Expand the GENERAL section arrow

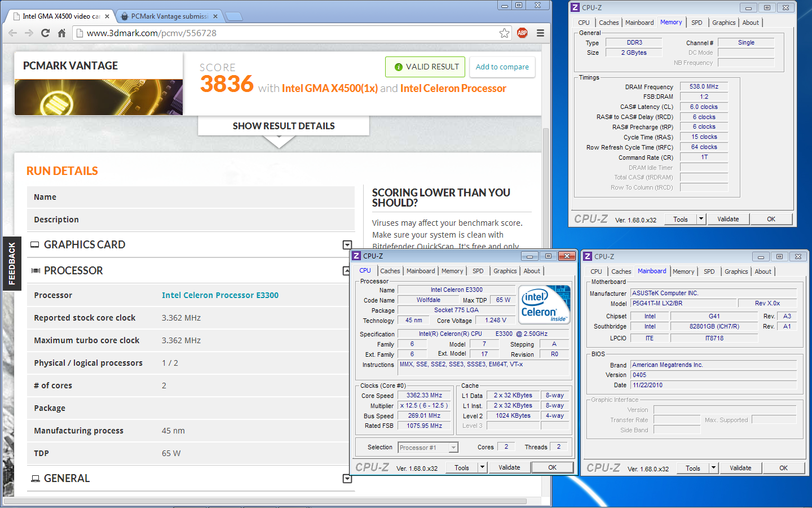(347, 479)
